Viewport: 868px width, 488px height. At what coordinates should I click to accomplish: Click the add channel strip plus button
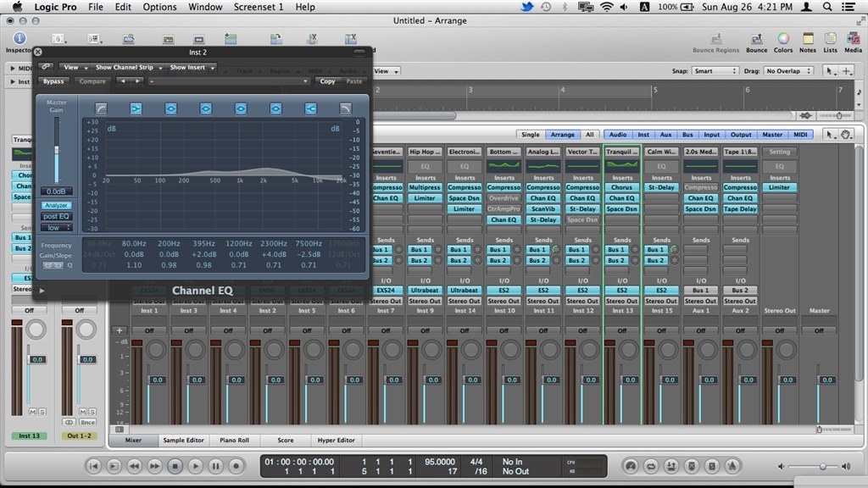(x=119, y=330)
